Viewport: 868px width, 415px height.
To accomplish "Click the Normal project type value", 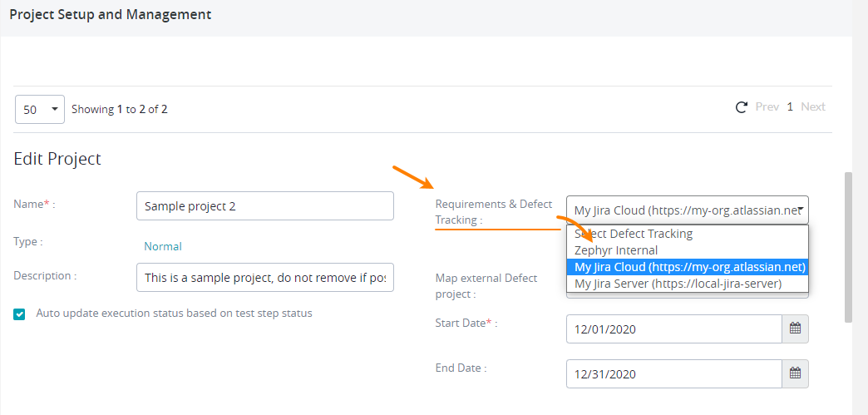I will coord(163,246).
